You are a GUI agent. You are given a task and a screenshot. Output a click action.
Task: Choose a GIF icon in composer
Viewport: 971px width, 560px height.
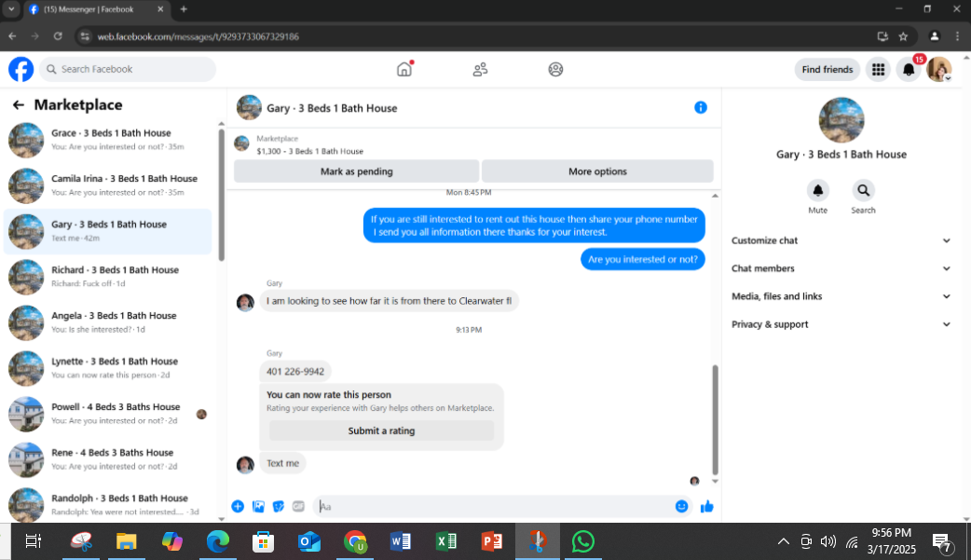pos(298,507)
